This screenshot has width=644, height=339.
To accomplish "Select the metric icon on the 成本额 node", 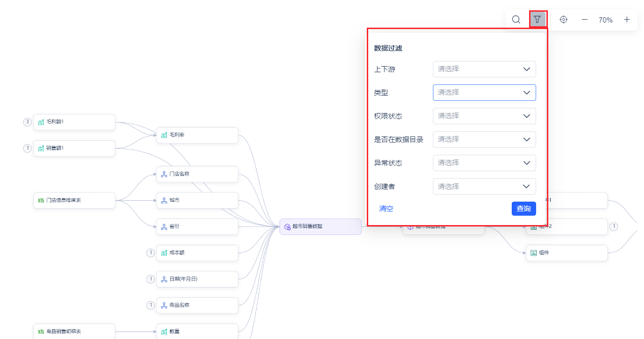I will tap(164, 253).
